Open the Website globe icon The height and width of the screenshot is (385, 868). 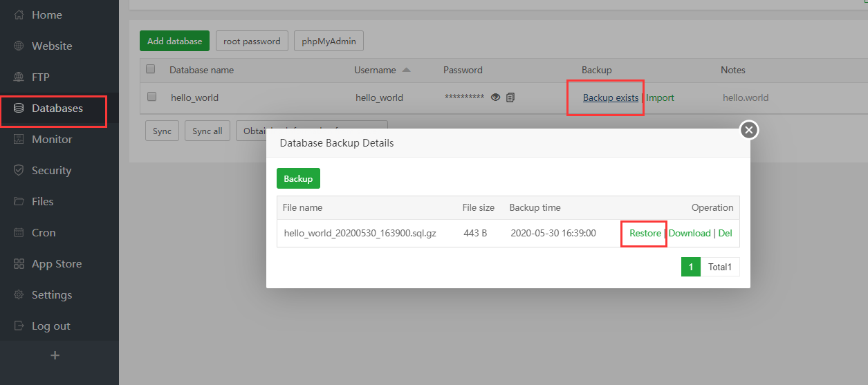pos(19,46)
